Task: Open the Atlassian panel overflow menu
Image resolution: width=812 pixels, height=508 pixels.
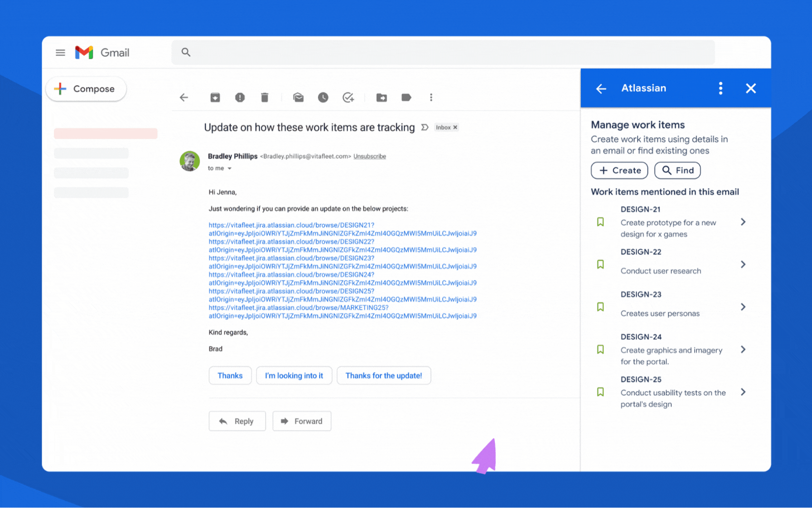Action: click(720, 88)
